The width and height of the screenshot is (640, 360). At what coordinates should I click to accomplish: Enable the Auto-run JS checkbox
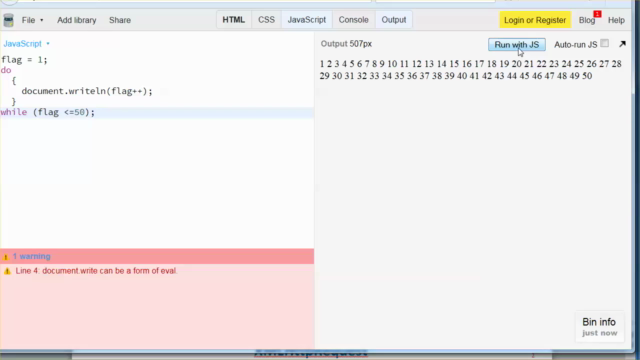(604, 43)
